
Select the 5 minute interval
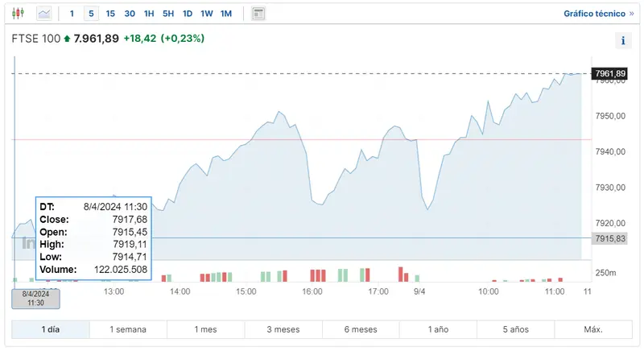coord(91,14)
